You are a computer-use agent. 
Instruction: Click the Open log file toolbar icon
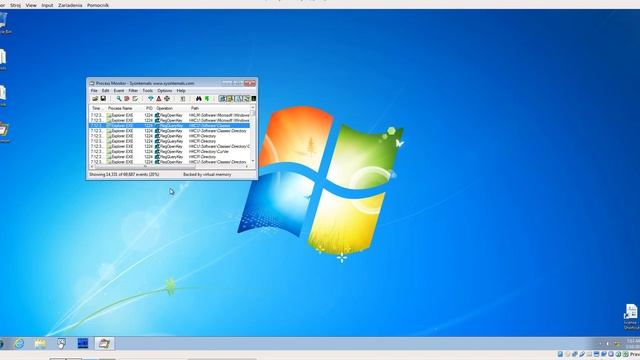95,98
